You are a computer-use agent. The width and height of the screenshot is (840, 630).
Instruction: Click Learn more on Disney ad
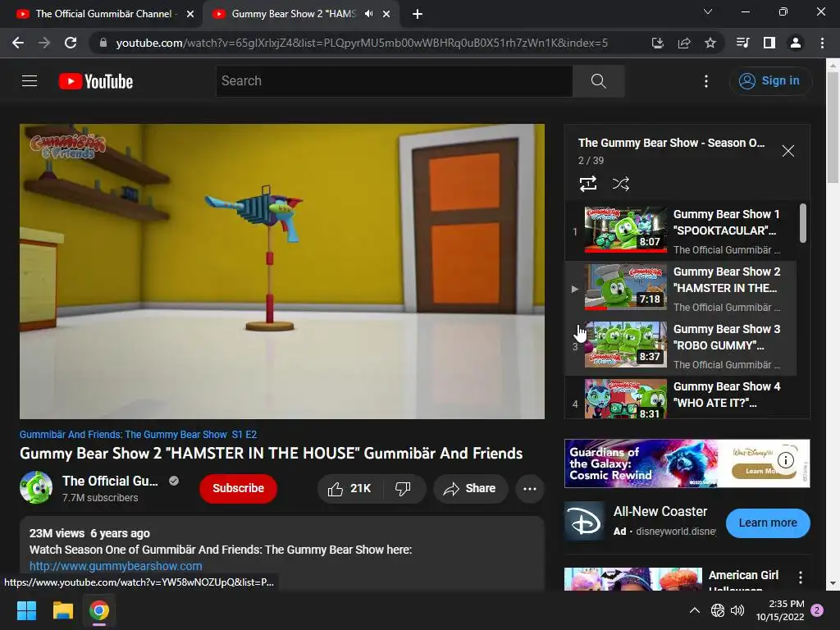pos(768,523)
